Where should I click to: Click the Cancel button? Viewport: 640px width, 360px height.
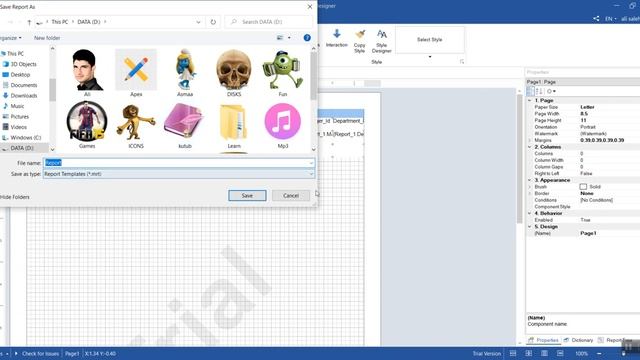291,196
